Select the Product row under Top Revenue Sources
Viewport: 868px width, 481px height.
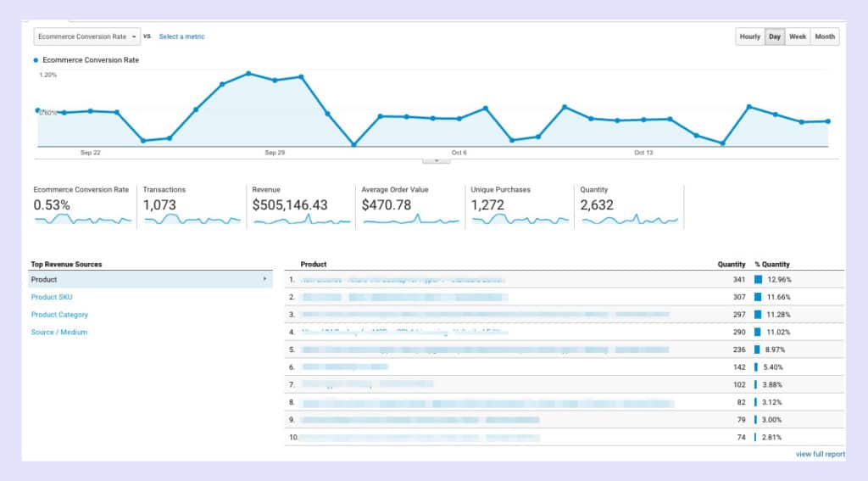tap(151, 279)
